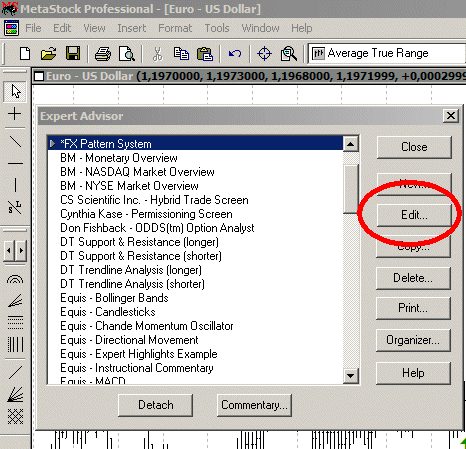Select the Gann grid tool
466x449 pixels.
15,416
